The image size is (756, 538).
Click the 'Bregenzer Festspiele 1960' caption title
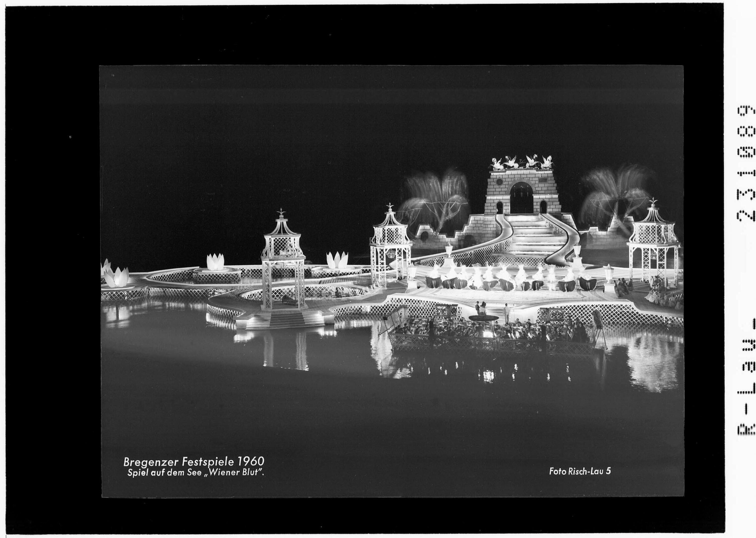pos(194,462)
